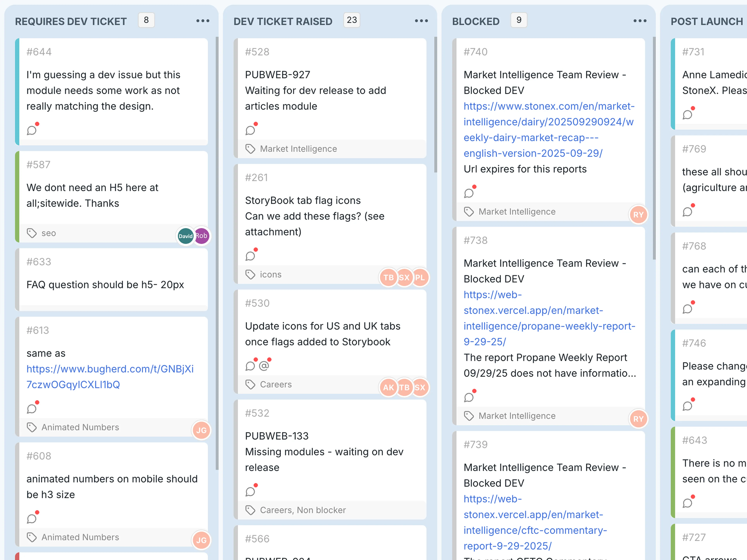
Task: Click David's avatar on ticket #587
Action: 185,236
